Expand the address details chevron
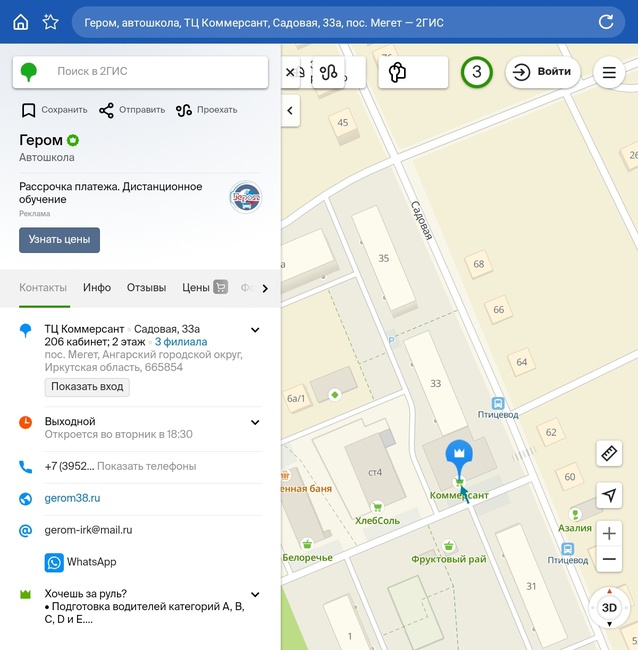 [x=255, y=330]
